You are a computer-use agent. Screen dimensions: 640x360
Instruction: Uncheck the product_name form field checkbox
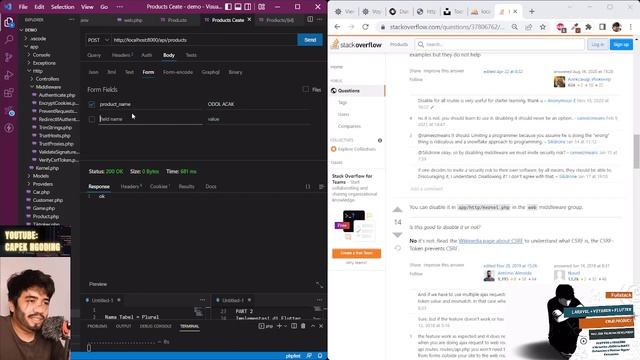pos(92,104)
